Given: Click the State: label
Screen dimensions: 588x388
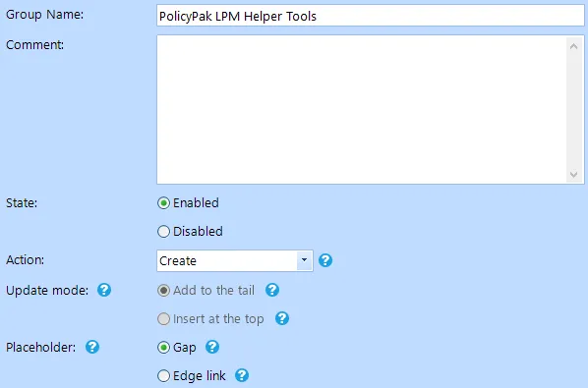Looking at the screenshot, I should tap(22, 203).
